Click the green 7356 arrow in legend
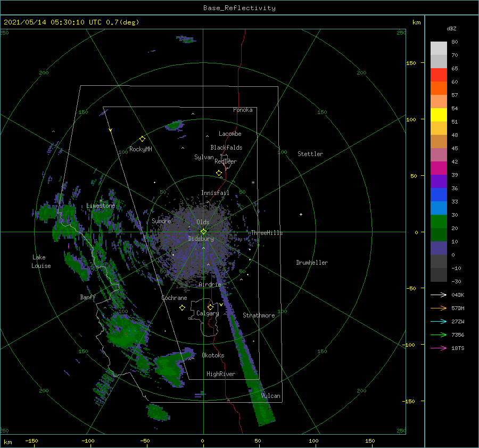The image size is (479, 448). tap(439, 335)
